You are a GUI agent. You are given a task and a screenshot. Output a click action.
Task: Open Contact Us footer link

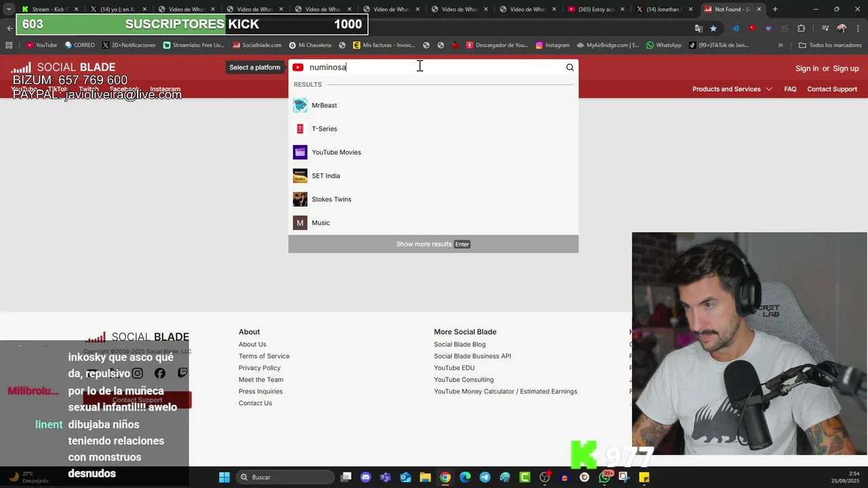255,403
